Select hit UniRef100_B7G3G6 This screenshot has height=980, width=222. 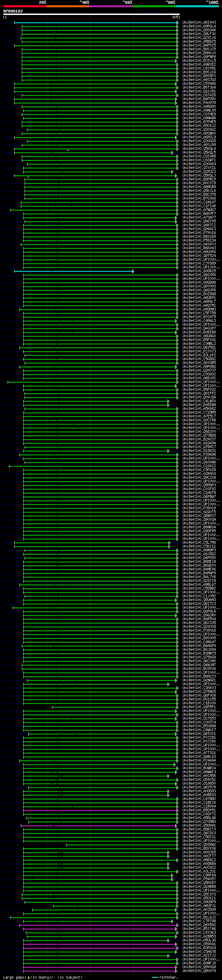point(199,198)
